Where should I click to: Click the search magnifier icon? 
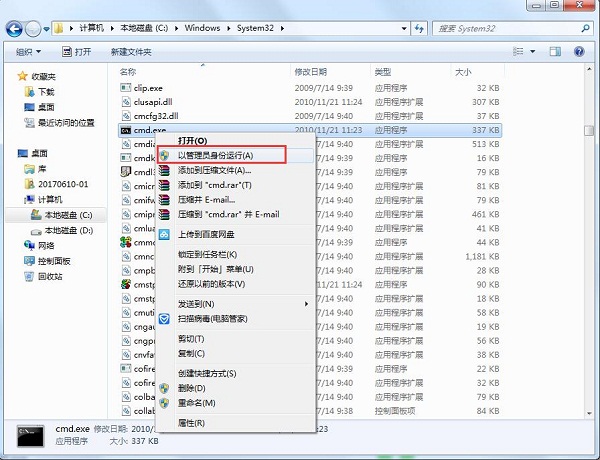(585, 28)
